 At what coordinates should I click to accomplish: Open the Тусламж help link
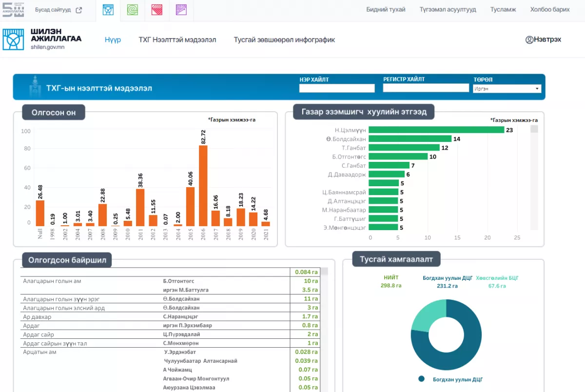503,10
